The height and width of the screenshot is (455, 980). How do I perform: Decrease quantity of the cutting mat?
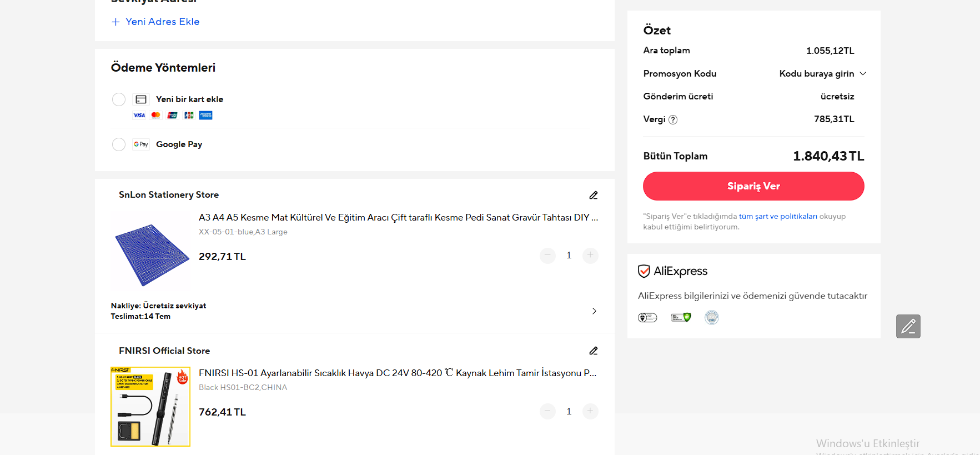coord(547,256)
